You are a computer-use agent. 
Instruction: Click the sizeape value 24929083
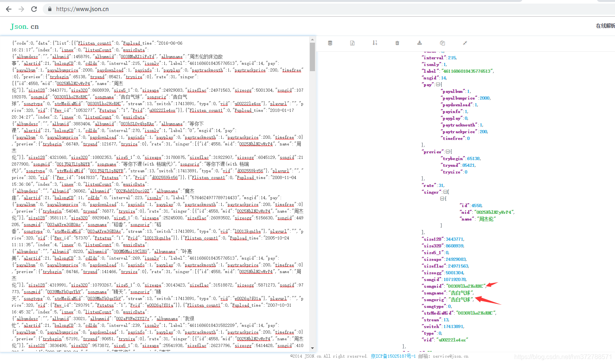456,259
